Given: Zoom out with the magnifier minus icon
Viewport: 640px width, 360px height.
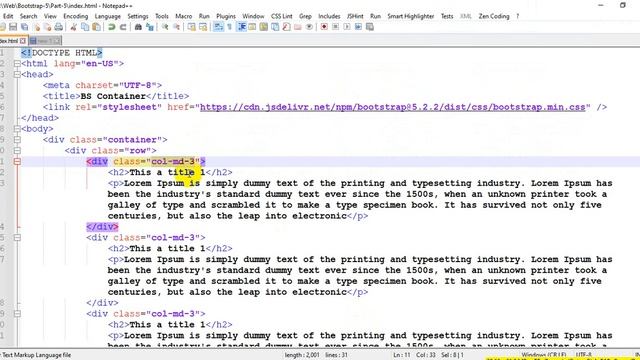Looking at the screenshot, I should pyautogui.click(x=176, y=27).
